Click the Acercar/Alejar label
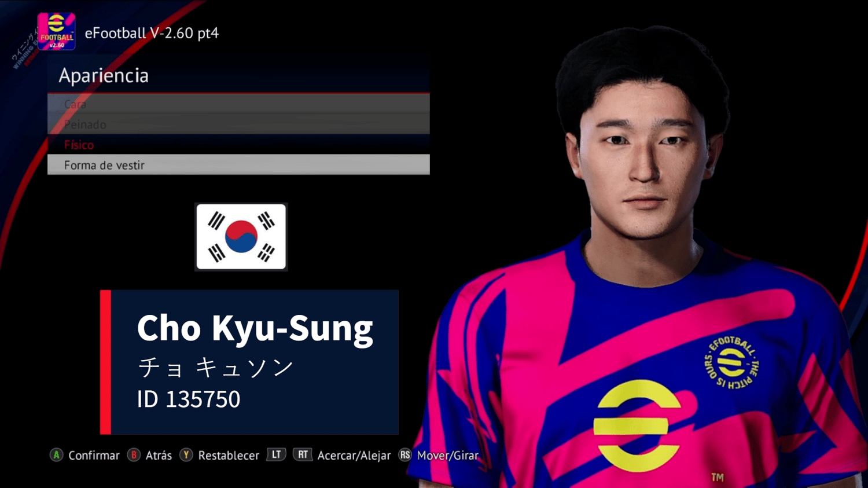This screenshot has height=488, width=868. point(354,456)
